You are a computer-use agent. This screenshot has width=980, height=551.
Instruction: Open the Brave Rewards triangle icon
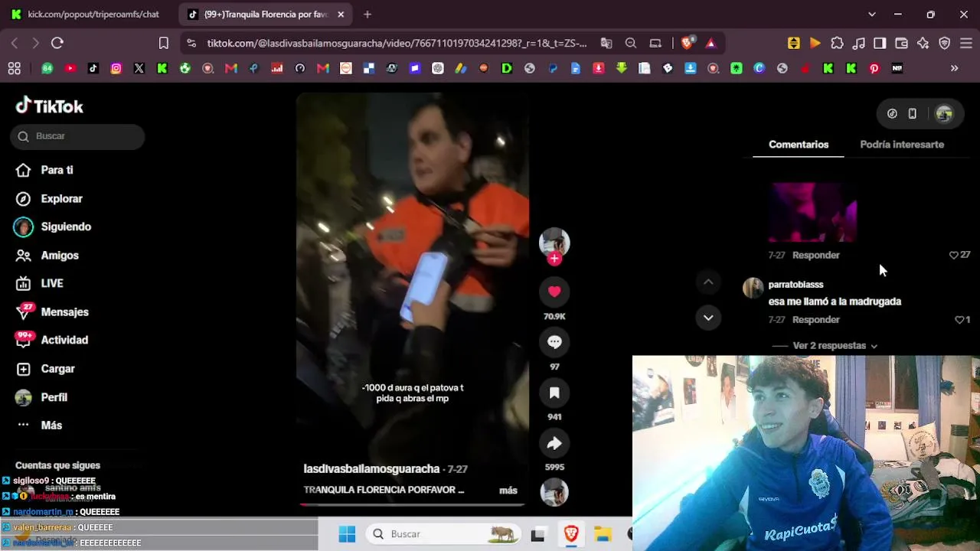(710, 44)
